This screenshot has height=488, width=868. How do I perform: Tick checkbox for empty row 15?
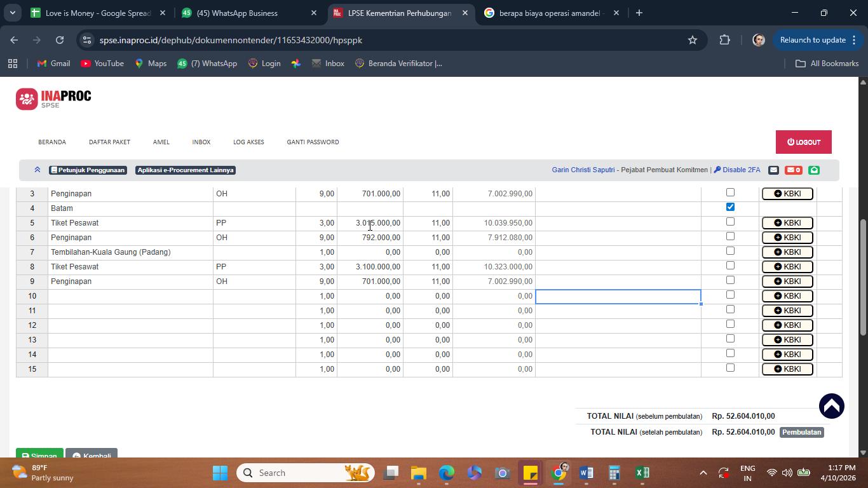coord(730,368)
